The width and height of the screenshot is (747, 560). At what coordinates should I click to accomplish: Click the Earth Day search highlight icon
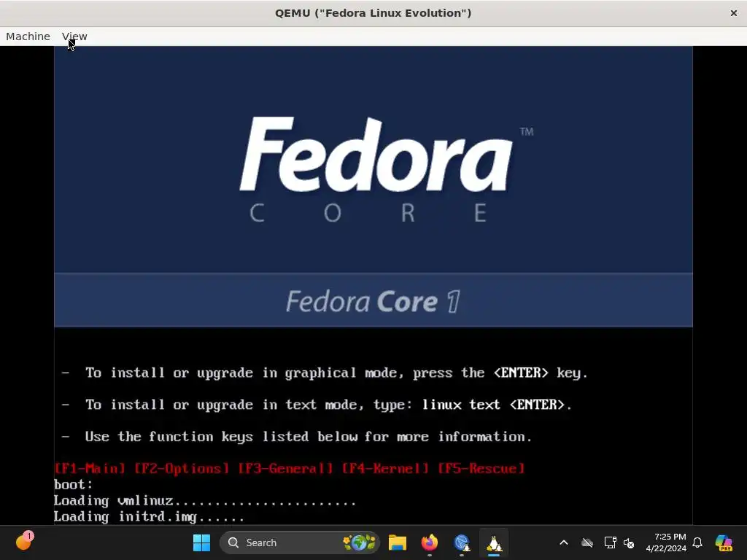(359, 542)
